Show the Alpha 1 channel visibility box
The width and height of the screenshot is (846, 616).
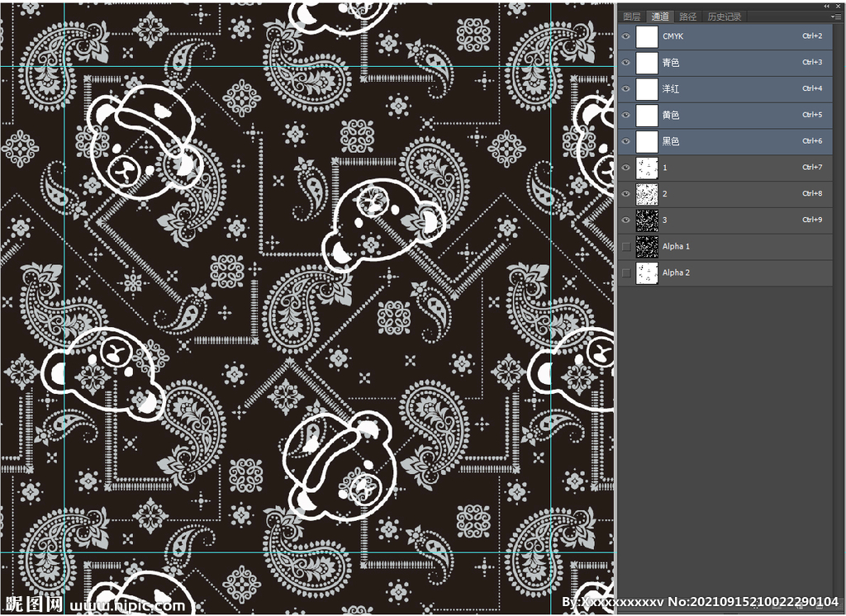click(x=626, y=247)
